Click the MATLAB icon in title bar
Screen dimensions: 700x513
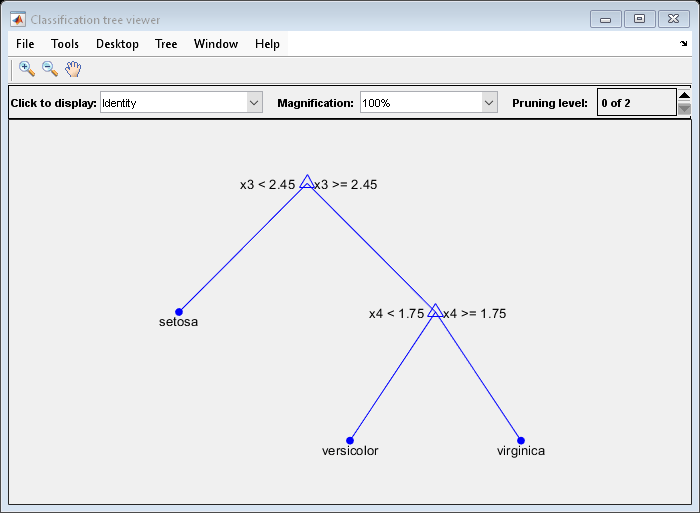tap(17, 19)
